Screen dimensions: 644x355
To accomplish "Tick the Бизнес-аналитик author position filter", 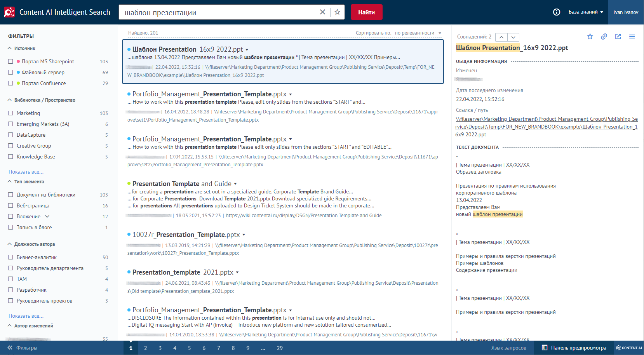I will click(x=11, y=257).
